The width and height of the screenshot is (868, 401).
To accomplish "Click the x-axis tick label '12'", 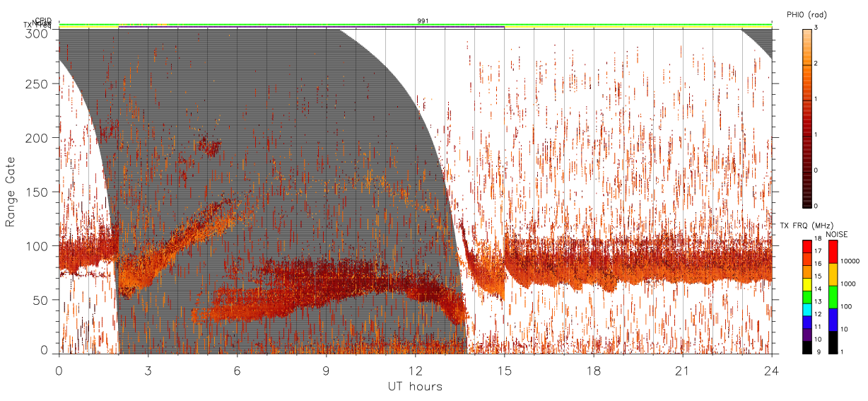I will [415, 371].
